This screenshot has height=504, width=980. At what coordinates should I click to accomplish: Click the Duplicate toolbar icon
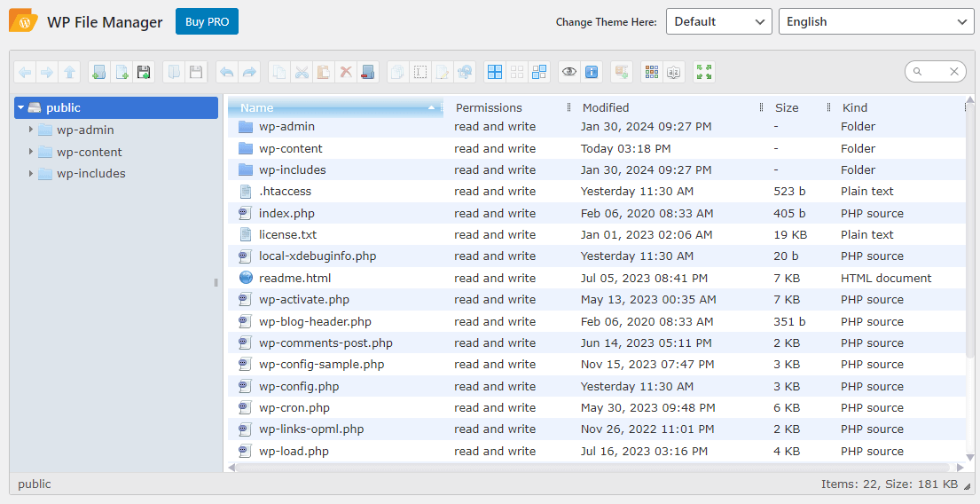tap(397, 73)
